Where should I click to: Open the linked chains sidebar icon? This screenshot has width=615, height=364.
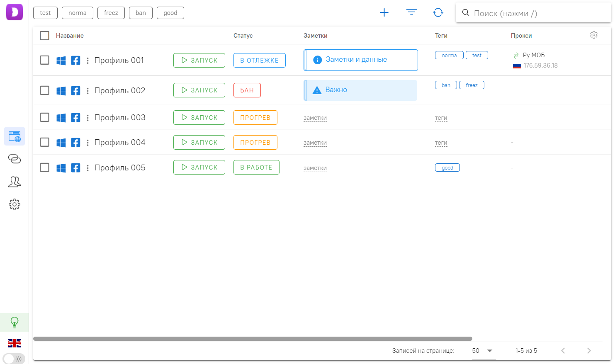15,159
